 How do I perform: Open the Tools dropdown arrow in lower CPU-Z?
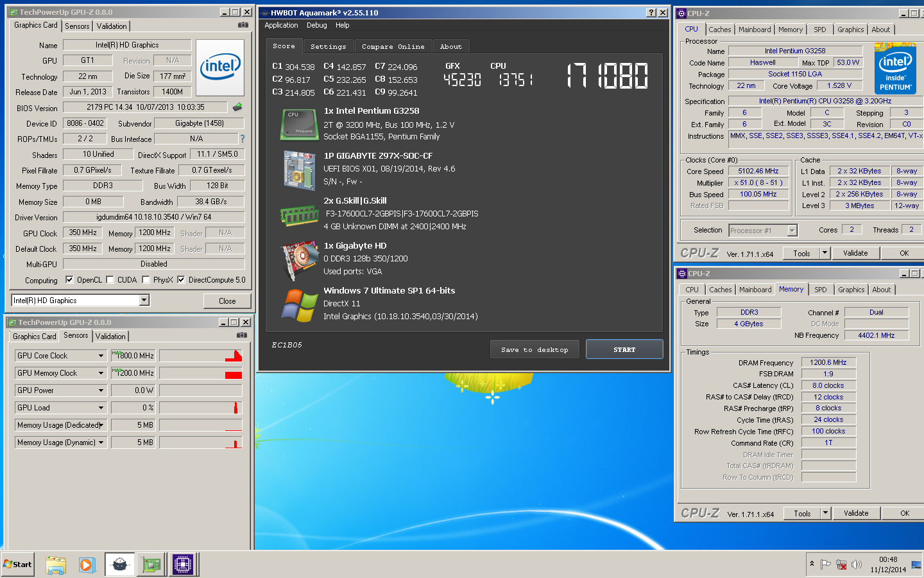point(826,513)
